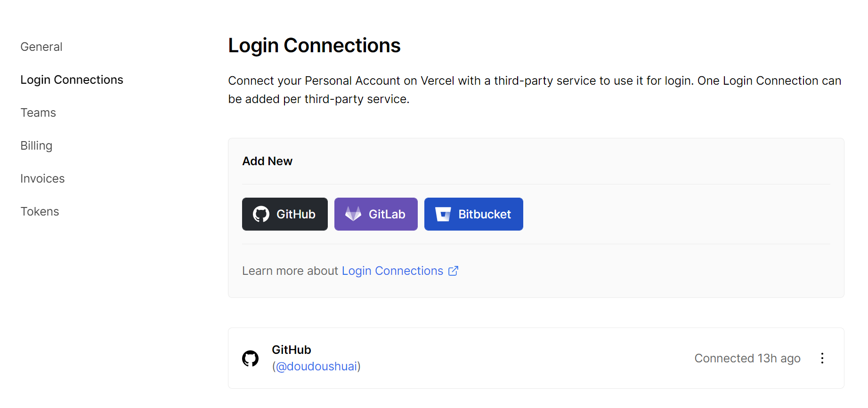Select Login Connections in the sidebar
868x408 pixels.
click(x=72, y=80)
